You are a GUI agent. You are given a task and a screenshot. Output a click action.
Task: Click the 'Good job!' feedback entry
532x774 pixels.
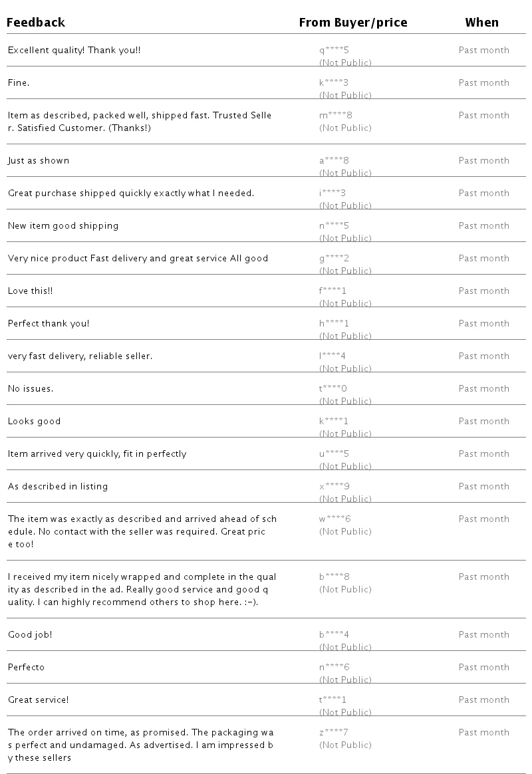pyautogui.click(x=30, y=634)
